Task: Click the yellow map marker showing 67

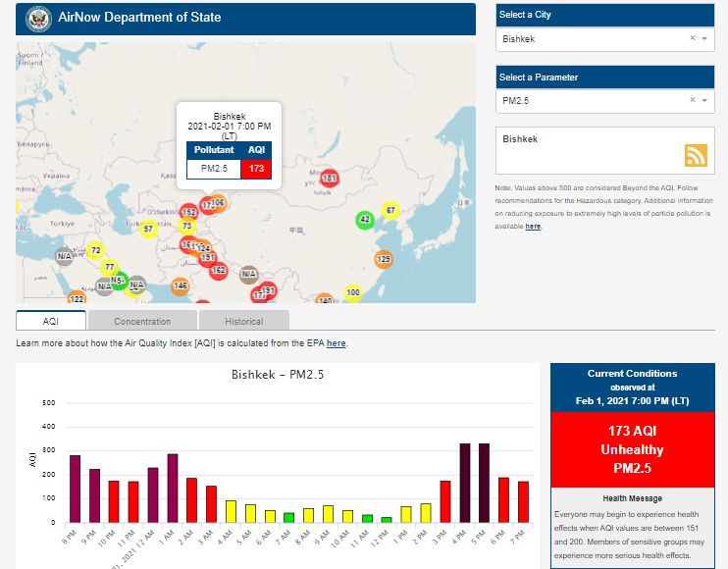Action: [x=390, y=211]
